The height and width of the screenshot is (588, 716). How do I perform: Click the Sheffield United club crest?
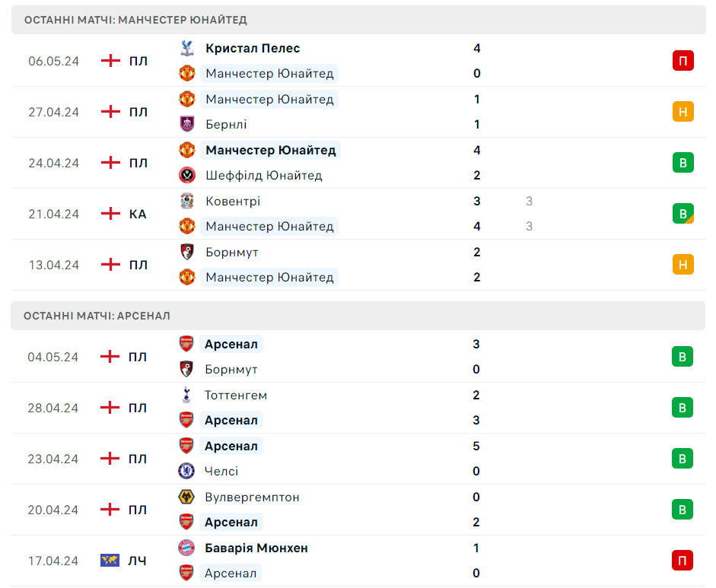point(186,175)
